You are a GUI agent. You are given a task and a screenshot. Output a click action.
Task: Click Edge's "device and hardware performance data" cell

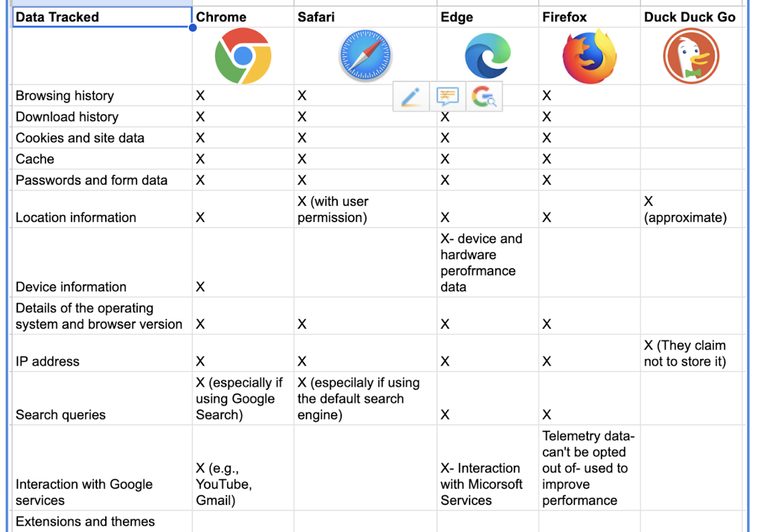487,262
